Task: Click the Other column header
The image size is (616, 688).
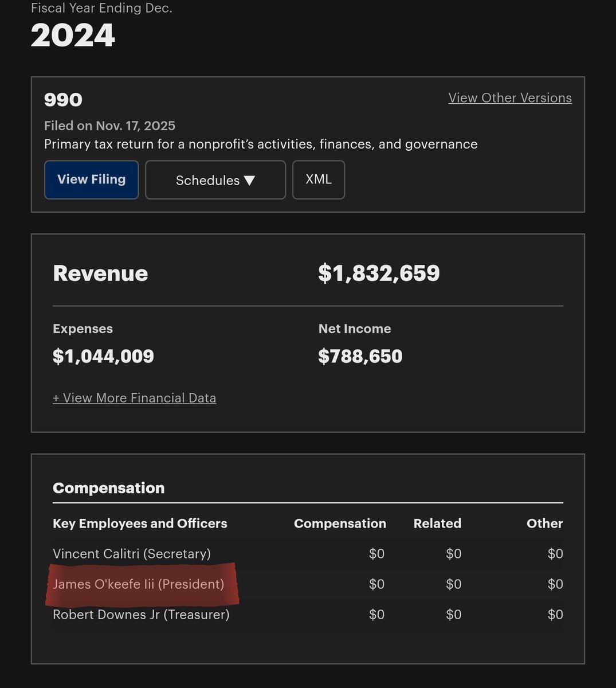Action: pos(544,523)
